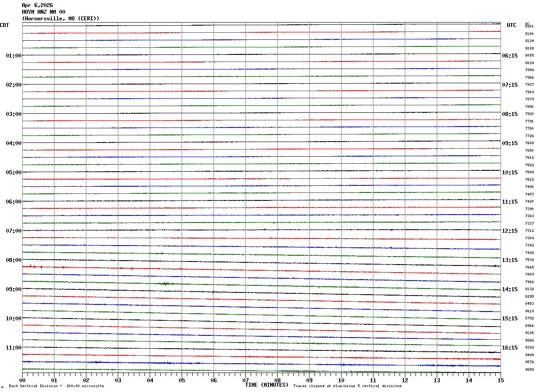Click the "10:00" CDT row label
The width and height of the screenshot is (536, 392).
(13, 319)
